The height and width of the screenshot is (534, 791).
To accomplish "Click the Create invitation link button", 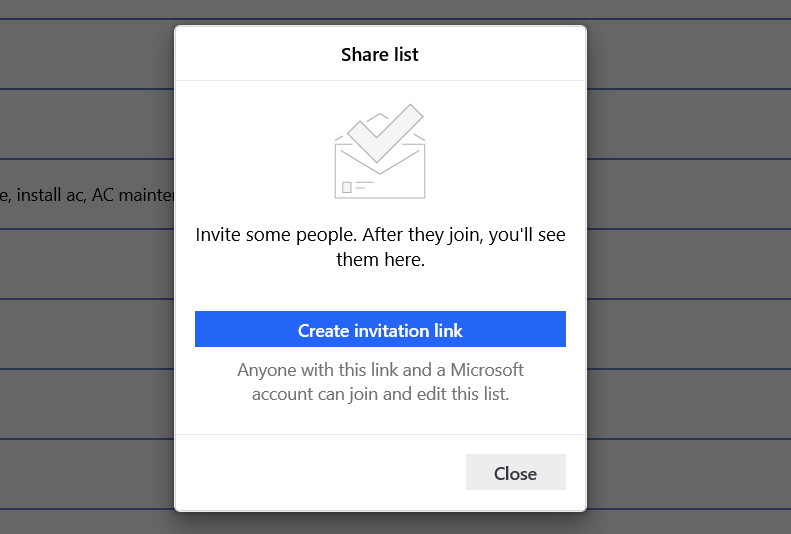I will pyautogui.click(x=380, y=330).
